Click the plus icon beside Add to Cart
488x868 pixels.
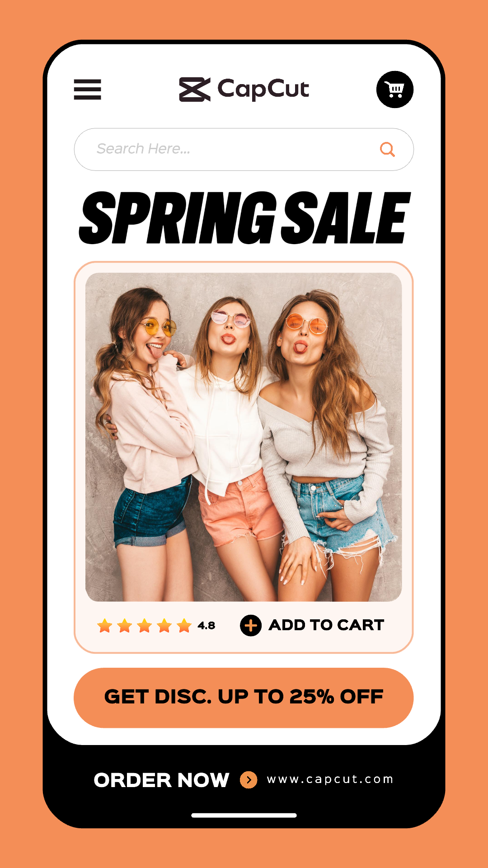251,626
